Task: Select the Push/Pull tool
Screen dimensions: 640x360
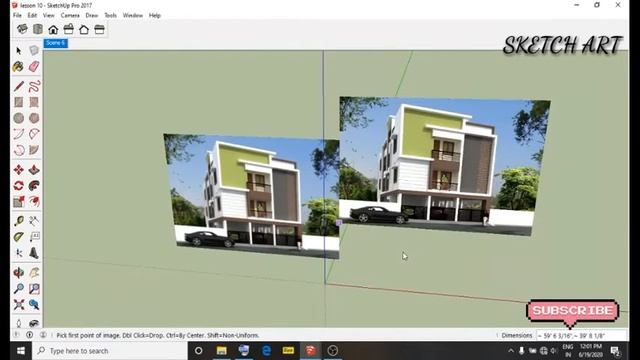Action: coord(34,169)
